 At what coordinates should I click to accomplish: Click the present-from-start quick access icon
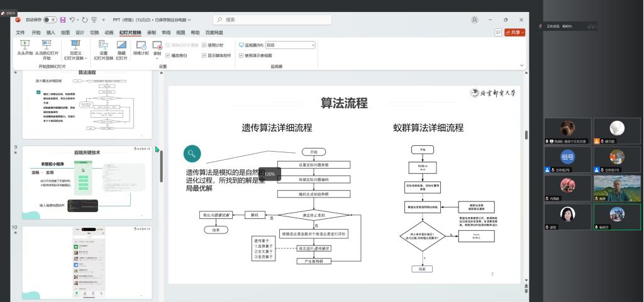tap(94, 20)
